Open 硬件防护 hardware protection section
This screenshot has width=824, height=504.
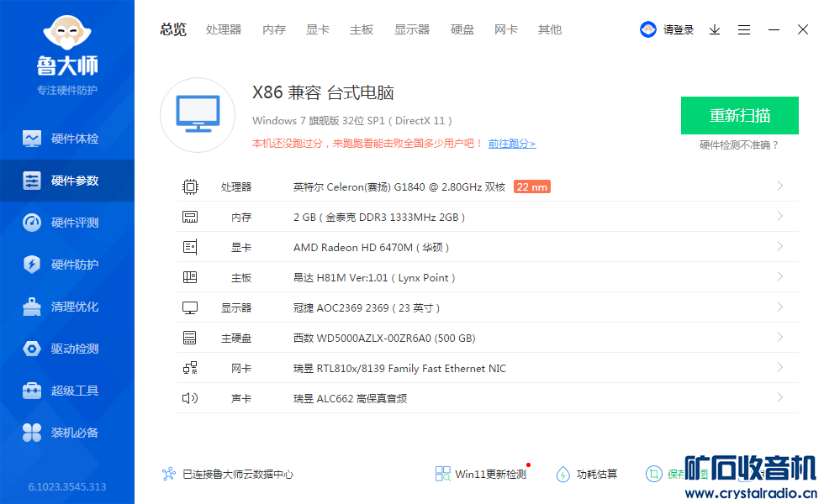(x=67, y=265)
